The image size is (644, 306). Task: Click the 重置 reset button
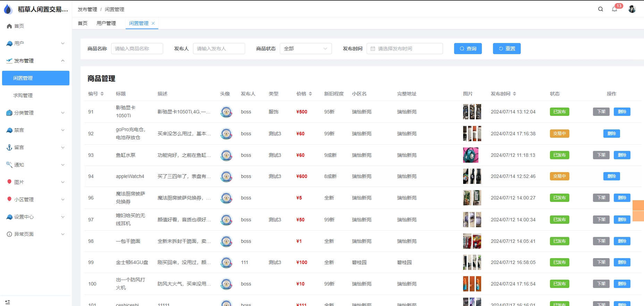tap(507, 49)
